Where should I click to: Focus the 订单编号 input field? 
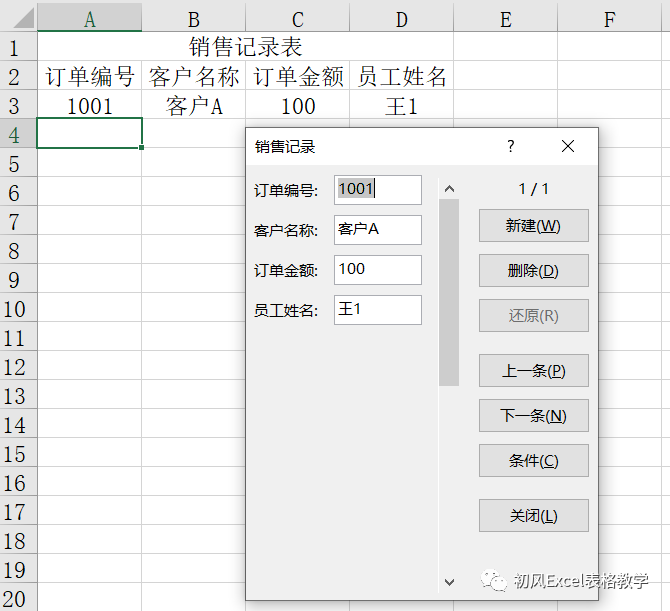tap(378, 190)
